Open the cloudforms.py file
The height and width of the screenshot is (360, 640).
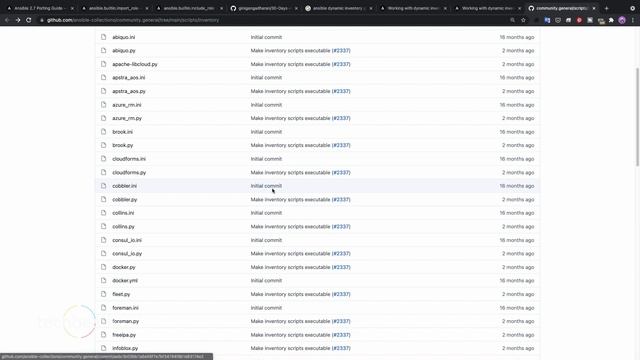[129, 173]
